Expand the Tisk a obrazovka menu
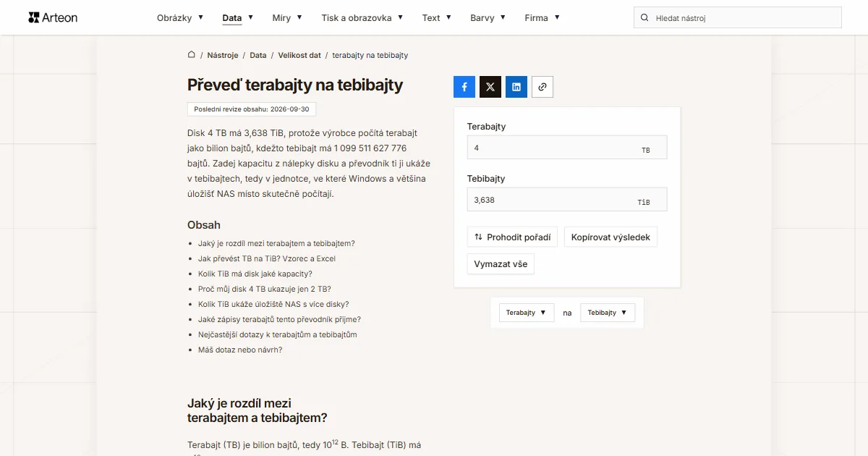 click(x=362, y=17)
